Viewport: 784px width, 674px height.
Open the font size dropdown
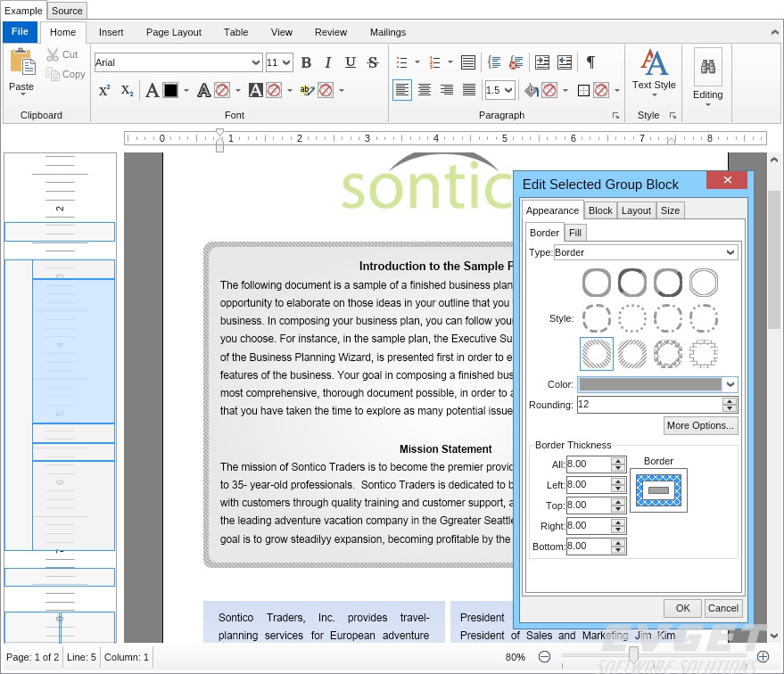tap(286, 62)
